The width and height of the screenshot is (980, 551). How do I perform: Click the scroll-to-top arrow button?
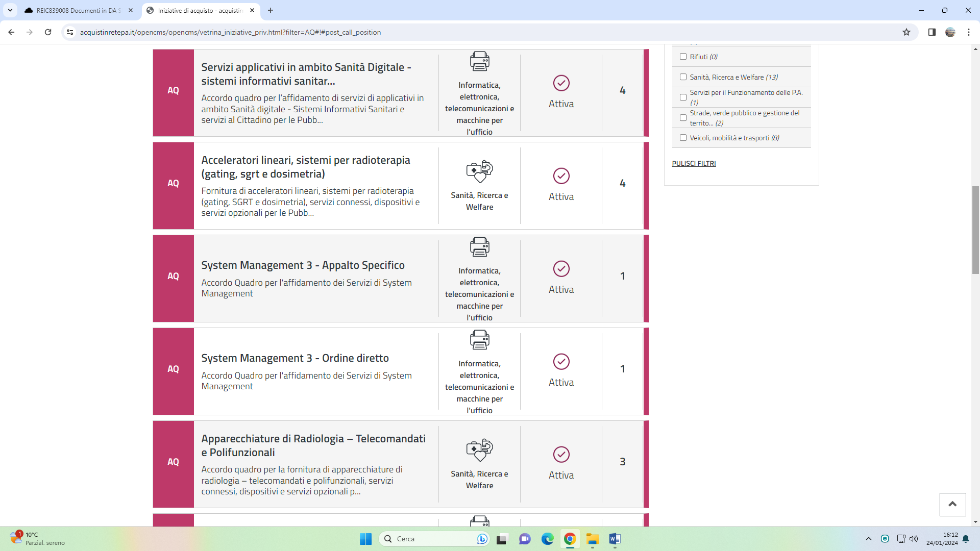pyautogui.click(x=952, y=504)
